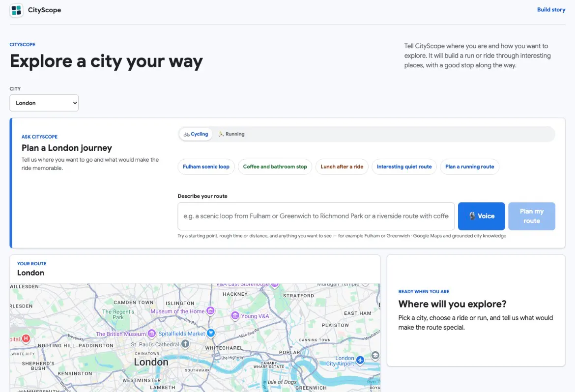Screen dimensions: 575x392
Task: Click the HACKNEY label on the map
Action: [235, 294]
